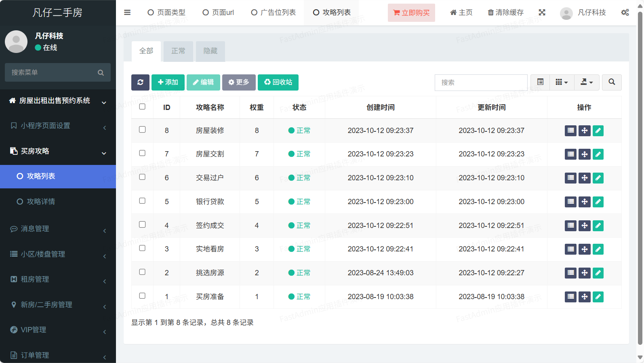Click the edit pencil icon for 房屋装修 row
644x363 pixels.
(598, 131)
